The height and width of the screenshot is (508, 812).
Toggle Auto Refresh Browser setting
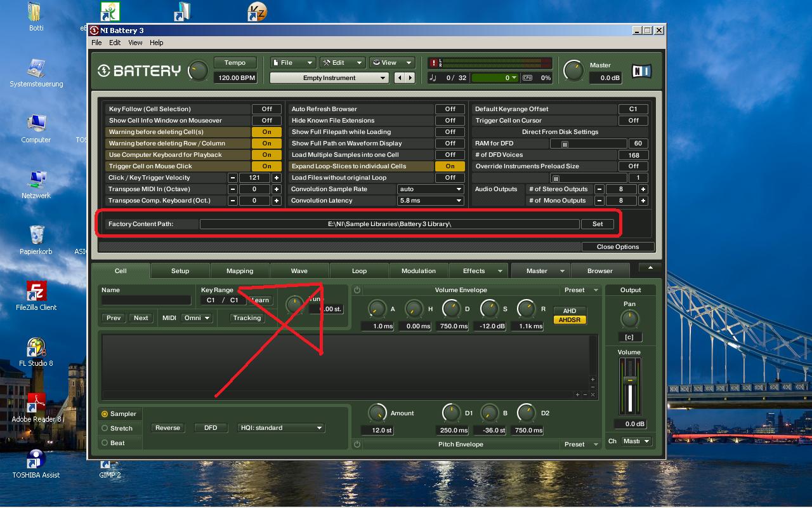[x=450, y=109]
